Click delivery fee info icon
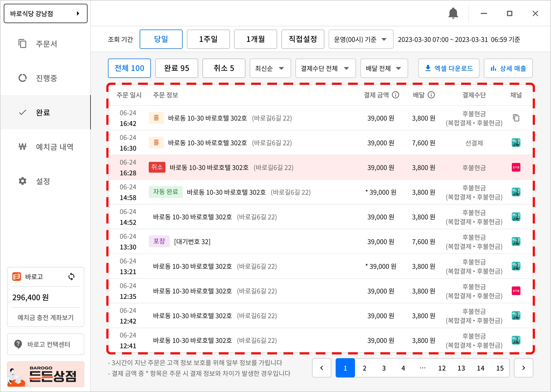 (x=431, y=95)
